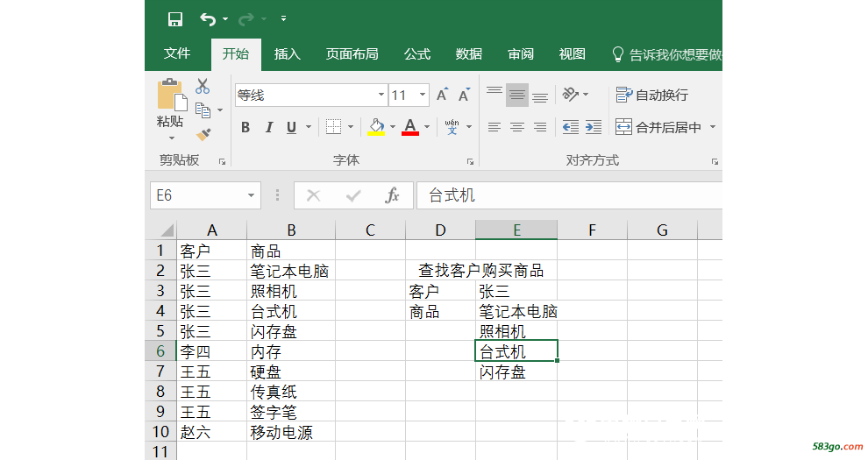
Task: Open the 对齐方式 dialog launcher
Action: pos(715,161)
